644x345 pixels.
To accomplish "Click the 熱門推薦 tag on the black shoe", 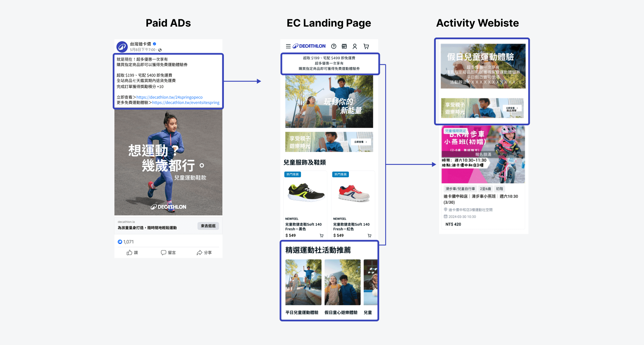I will click(293, 174).
